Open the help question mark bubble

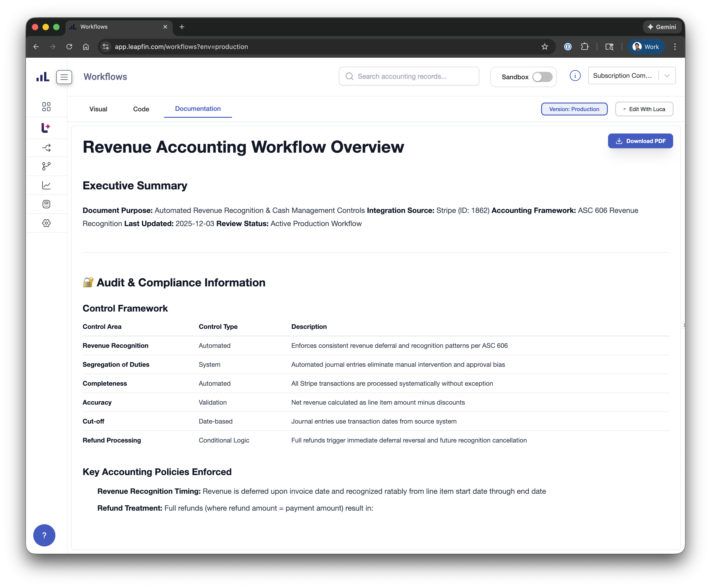44,535
